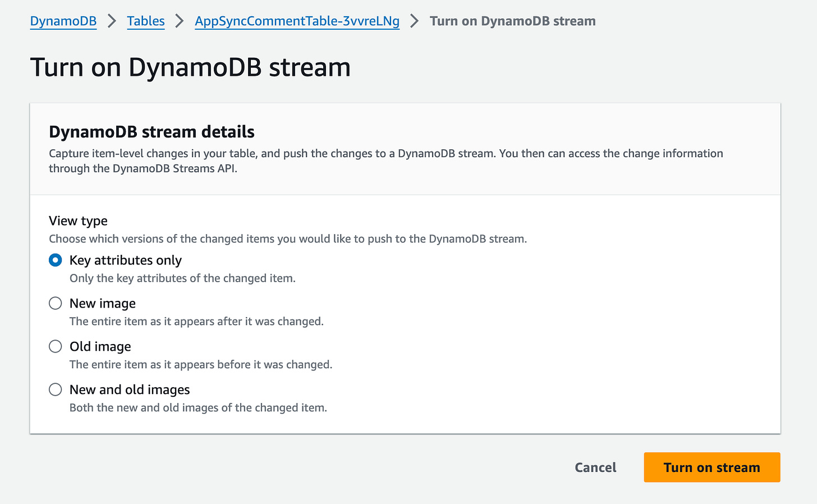Viewport: 817px width, 504px height.
Task: Cancel turning on the stream
Action: click(595, 468)
